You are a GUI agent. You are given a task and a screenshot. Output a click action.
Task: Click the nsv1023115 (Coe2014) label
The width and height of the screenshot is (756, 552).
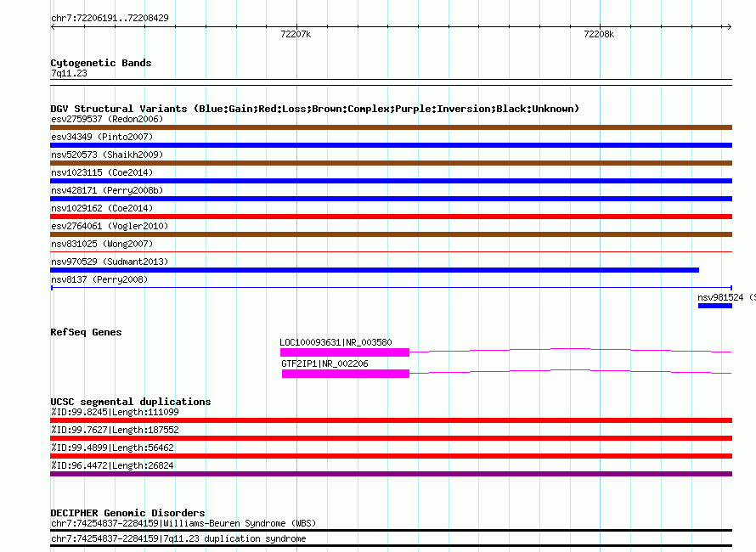(x=102, y=172)
